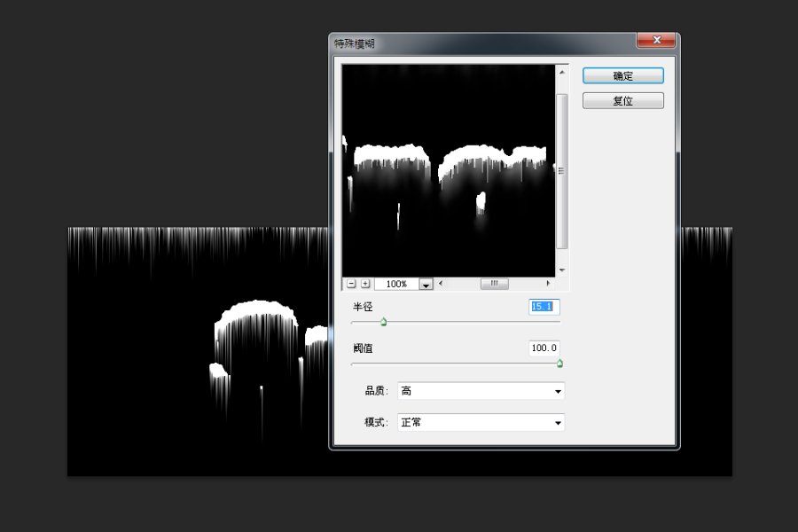Click the 特殊模糊 dialog title bar
798x532 pixels.
coord(483,43)
